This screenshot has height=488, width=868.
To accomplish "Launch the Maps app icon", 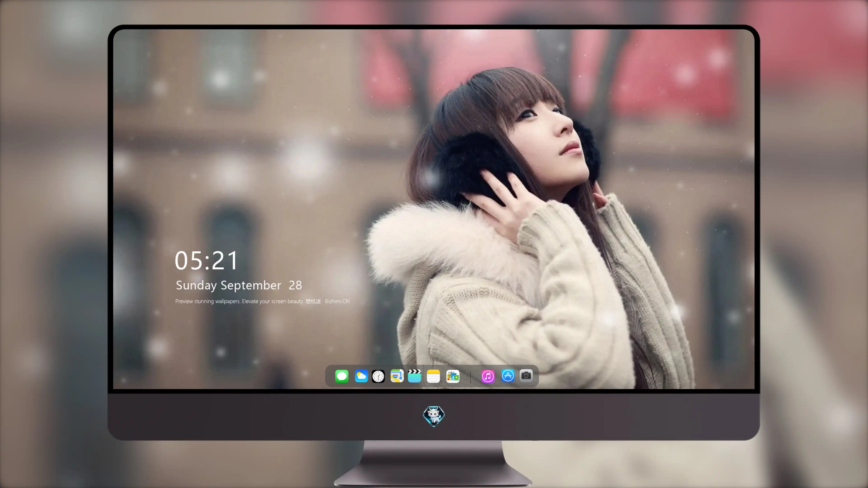I will 397,376.
